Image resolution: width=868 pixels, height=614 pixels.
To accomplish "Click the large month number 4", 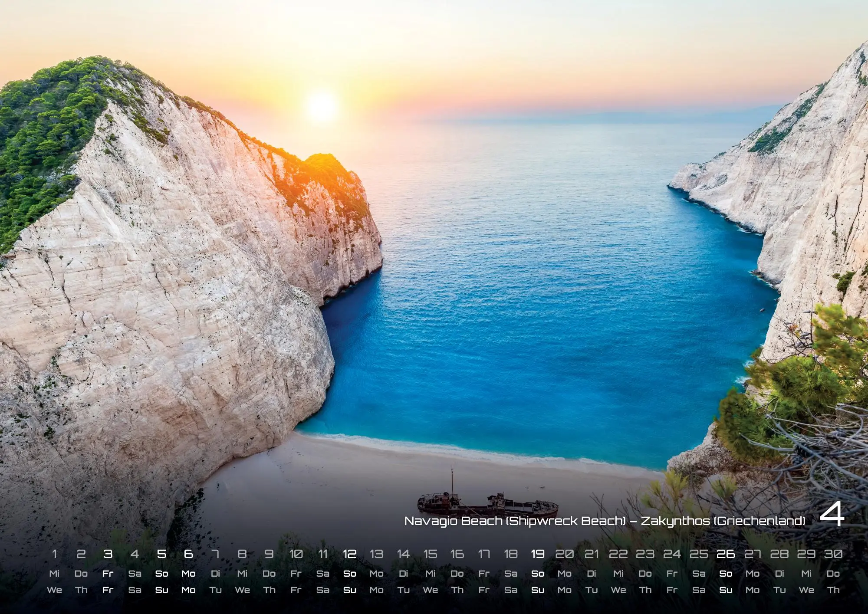I will pyautogui.click(x=832, y=516).
